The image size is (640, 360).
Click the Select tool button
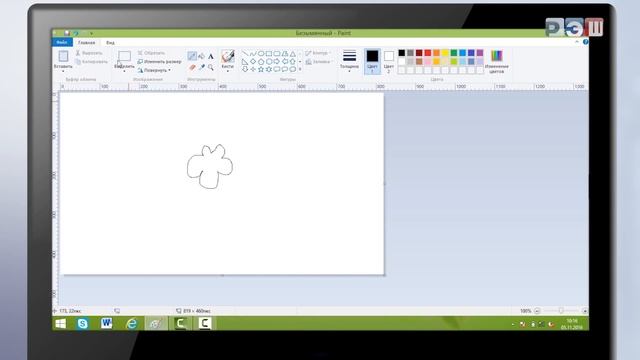[124, 59]
